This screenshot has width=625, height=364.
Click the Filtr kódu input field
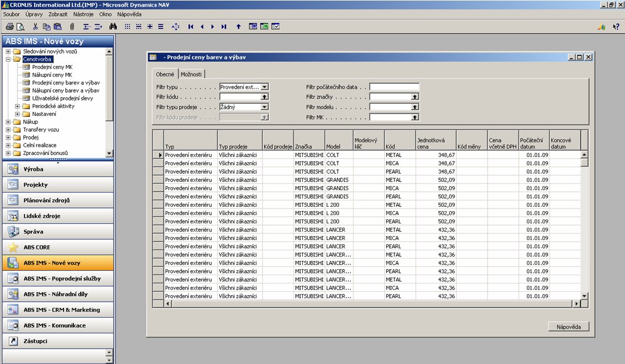pos(241,97)
